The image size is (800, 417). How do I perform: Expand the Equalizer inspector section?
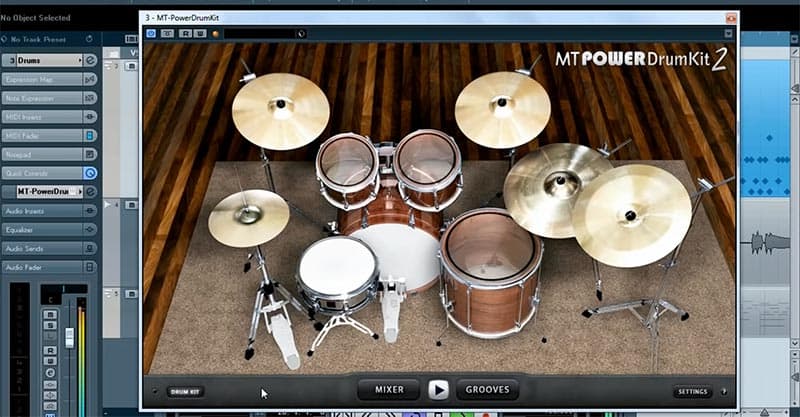pyautogui.click(x=40, y=229)
